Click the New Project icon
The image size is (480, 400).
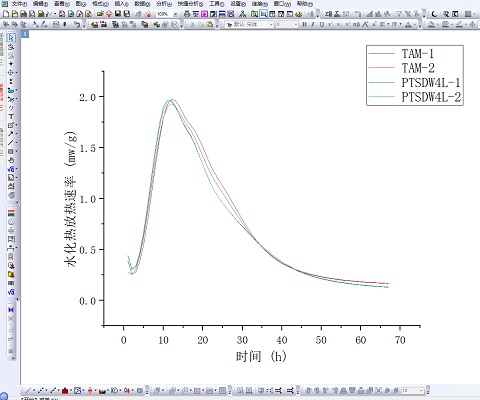click(x=6, y=14)
